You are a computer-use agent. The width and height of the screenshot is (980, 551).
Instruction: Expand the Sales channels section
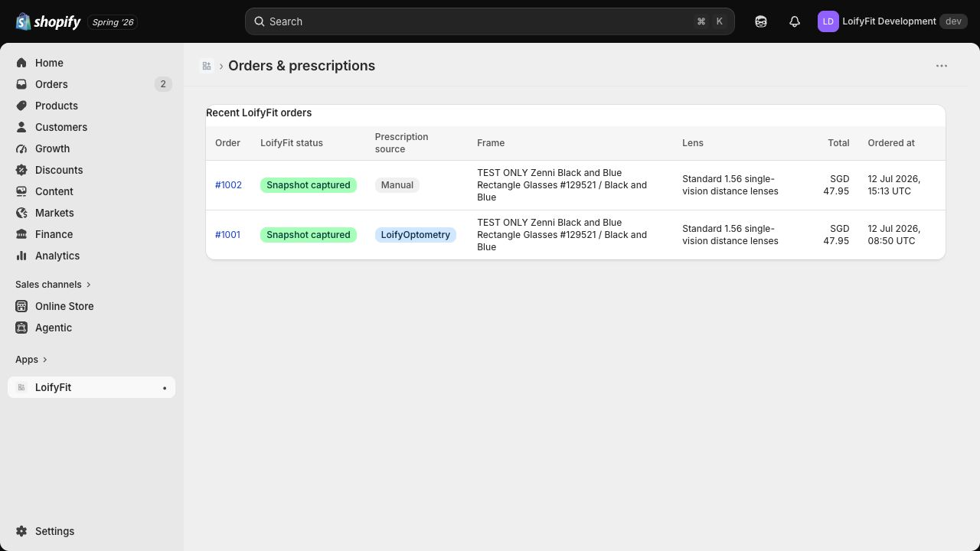coord(53,285)
